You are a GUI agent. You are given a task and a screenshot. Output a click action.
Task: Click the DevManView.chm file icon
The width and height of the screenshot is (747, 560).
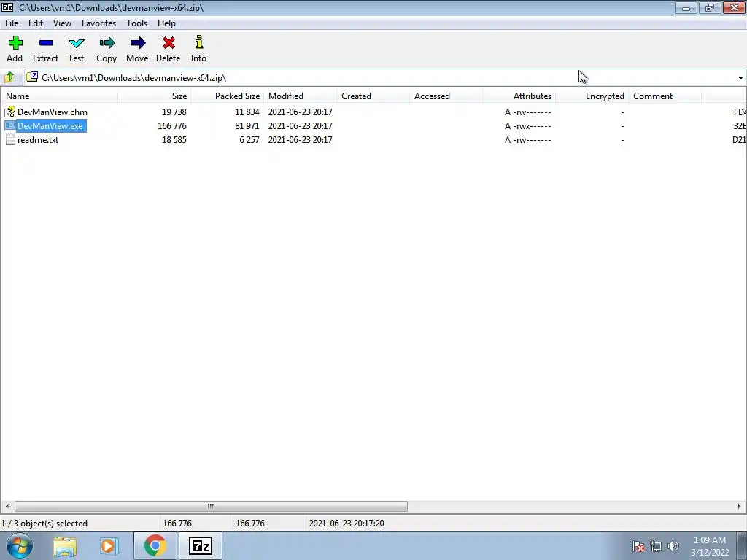pyautogui.click(x=10, y=112)
